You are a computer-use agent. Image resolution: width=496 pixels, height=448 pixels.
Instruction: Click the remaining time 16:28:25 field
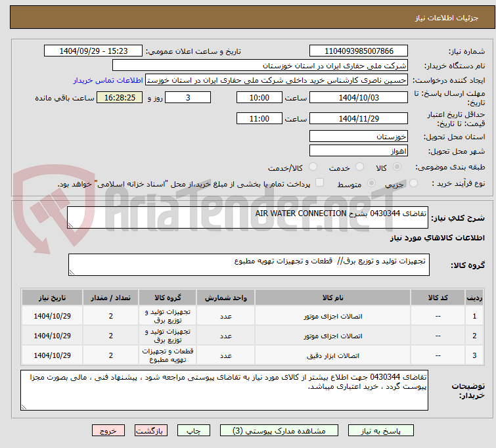coord(120,97)
